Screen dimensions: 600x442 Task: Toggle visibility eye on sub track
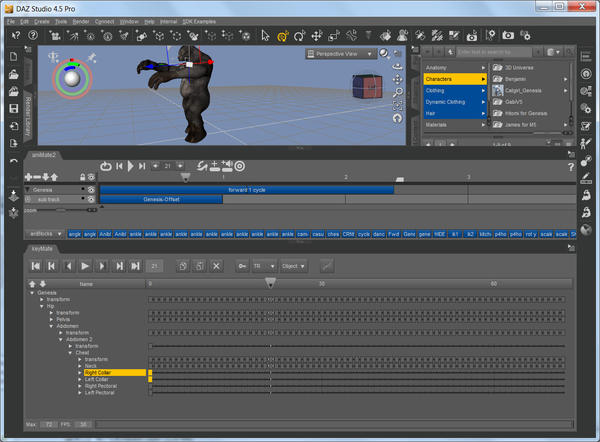pyautogui.click(x=91, y=199)
